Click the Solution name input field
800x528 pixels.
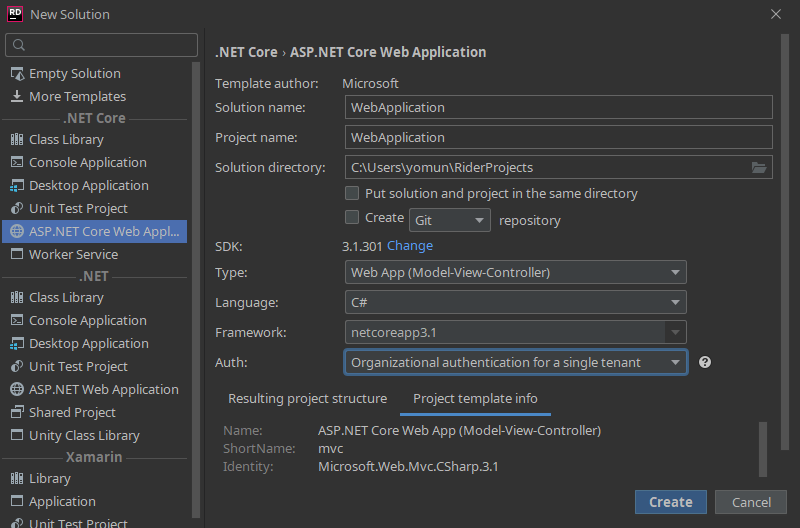click(x=558, y=107)
